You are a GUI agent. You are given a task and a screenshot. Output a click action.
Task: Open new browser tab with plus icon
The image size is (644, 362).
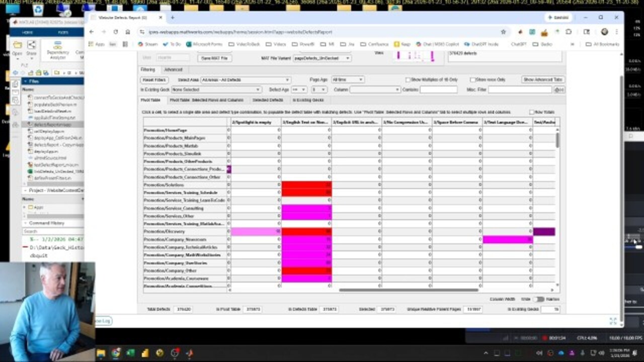(x=172, y=18)
